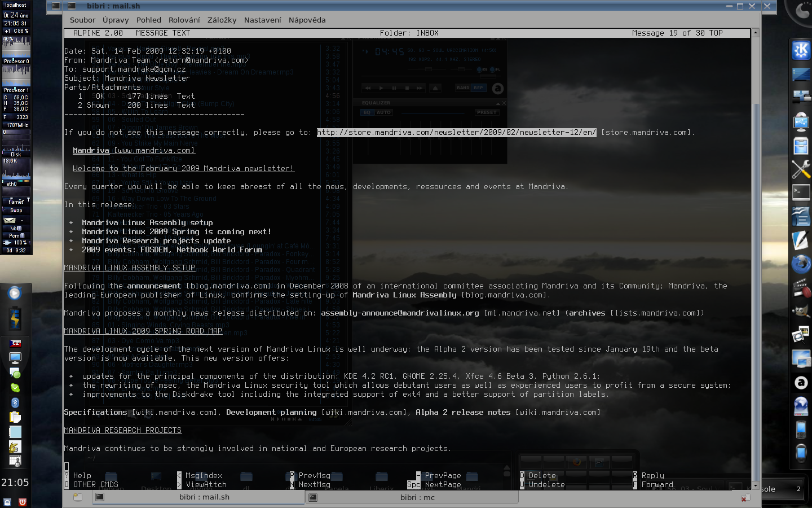812x508 pixels.
Task: Click the Delete command in Alpine footer
Action: point(538,476)
